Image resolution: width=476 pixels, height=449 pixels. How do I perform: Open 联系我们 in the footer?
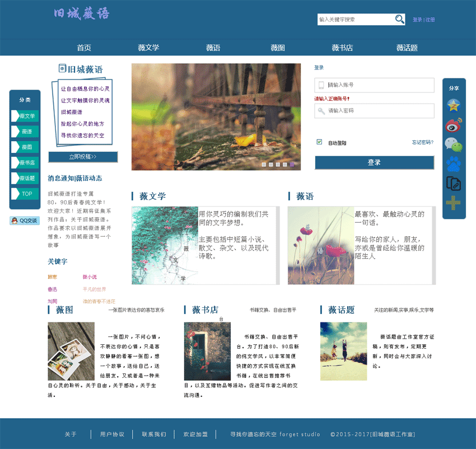click(x=154, y=434)
